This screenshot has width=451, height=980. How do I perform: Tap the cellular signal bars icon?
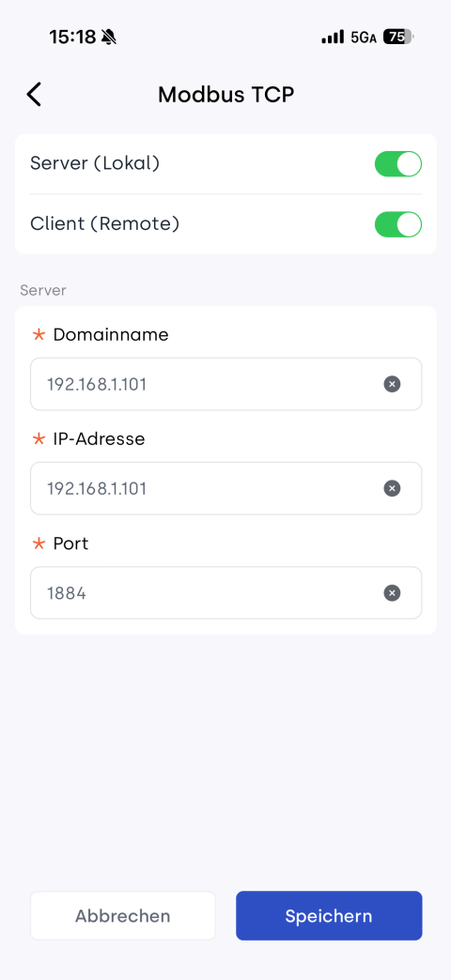tap(333, 38)
